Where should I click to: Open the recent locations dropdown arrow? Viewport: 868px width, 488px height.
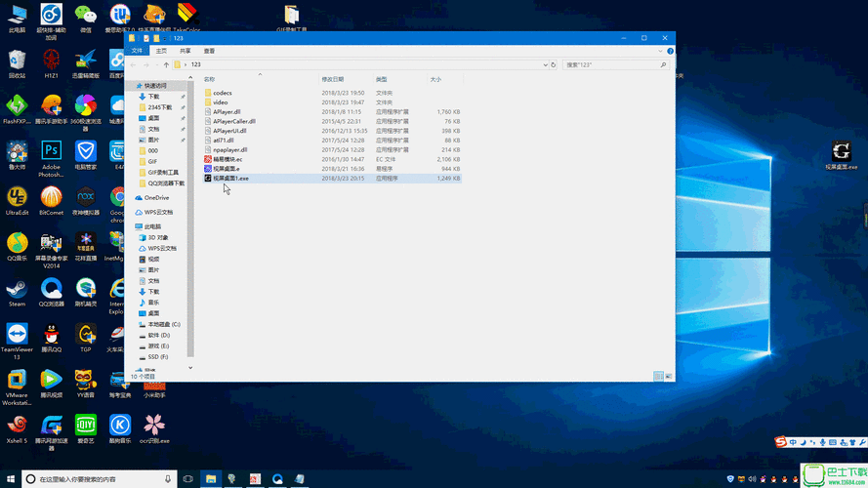[x=156, y=64]
